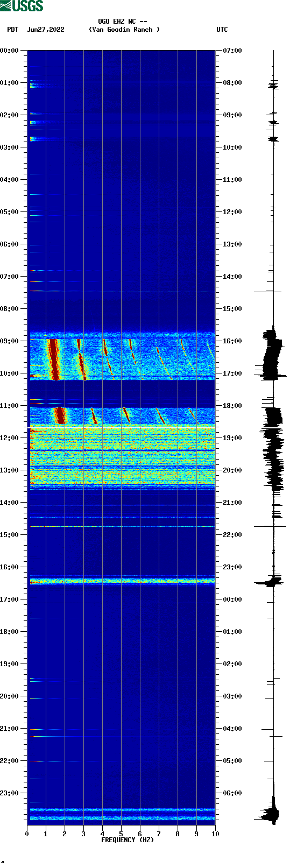Viewport: 297px width, 868px height.
Task: Click the UTC 02:00 time tick label
Action: 232,664
